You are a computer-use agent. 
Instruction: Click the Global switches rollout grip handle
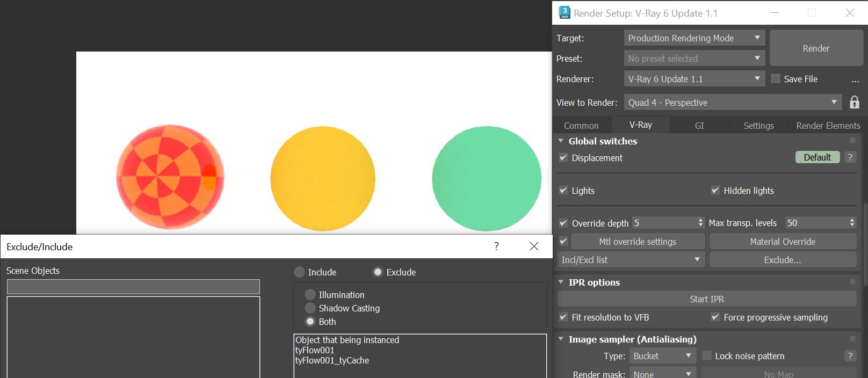click(852, 141)
